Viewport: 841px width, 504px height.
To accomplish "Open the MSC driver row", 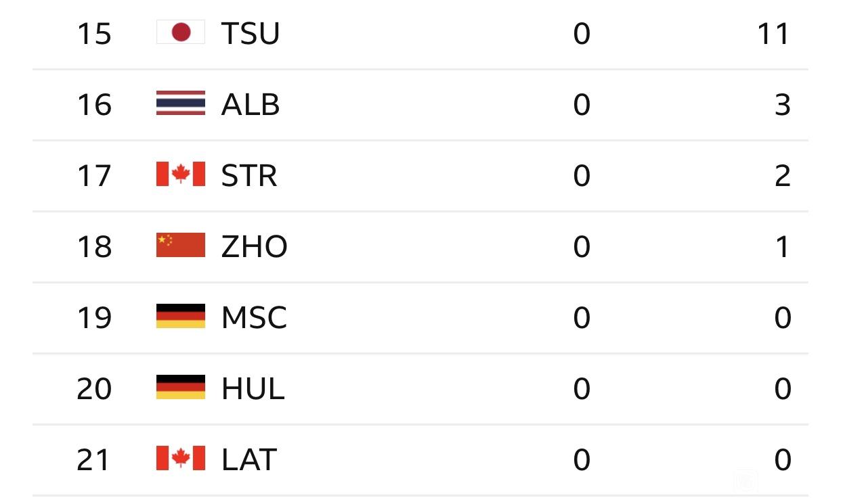I will pos(420,318).
